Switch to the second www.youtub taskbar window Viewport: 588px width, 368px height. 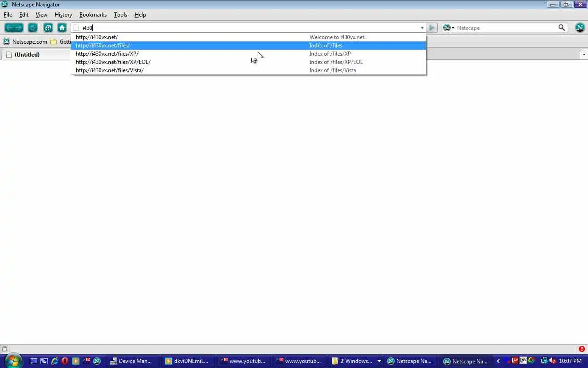pos(300,361)
